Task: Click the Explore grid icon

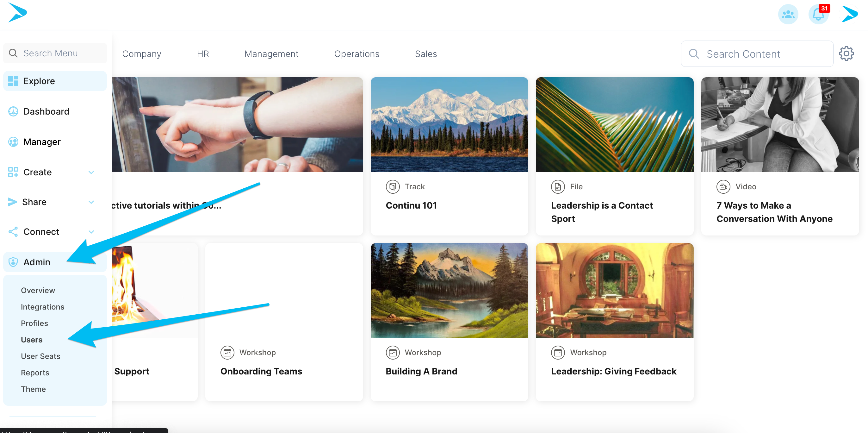Action: [x=13, y=81]
